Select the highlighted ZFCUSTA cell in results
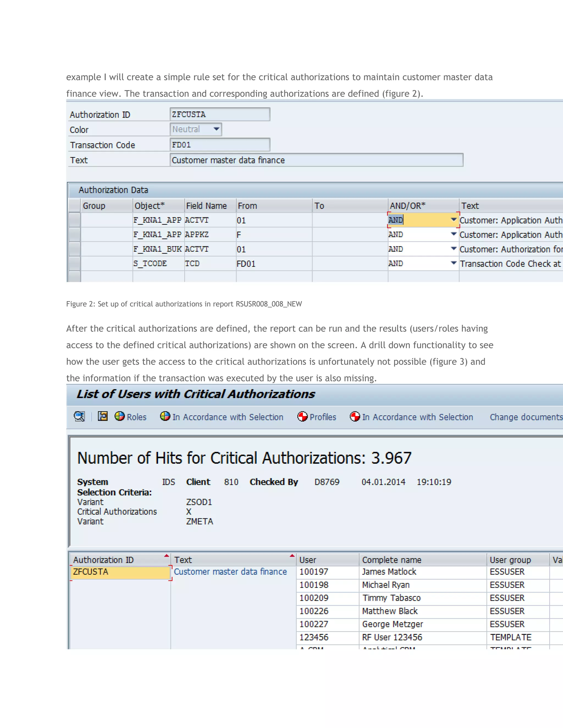The height and width of the screenshot is (728, 563). [x=120, y=572]
